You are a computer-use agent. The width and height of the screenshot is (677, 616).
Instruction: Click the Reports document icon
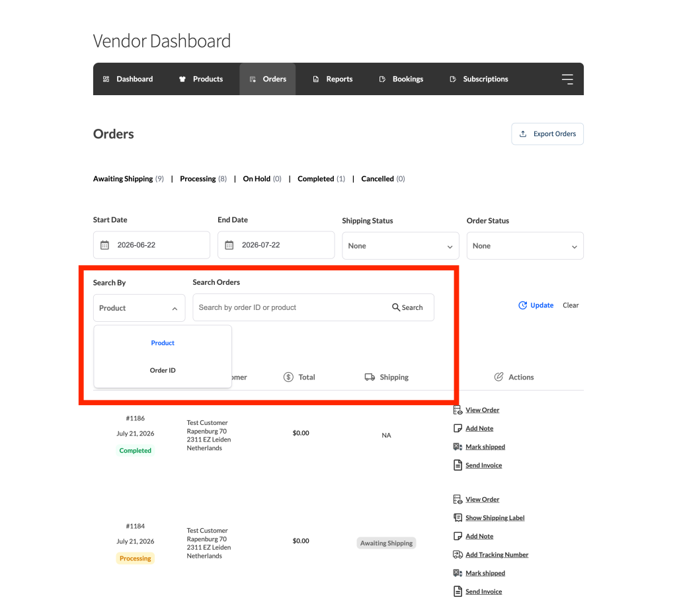315,79
